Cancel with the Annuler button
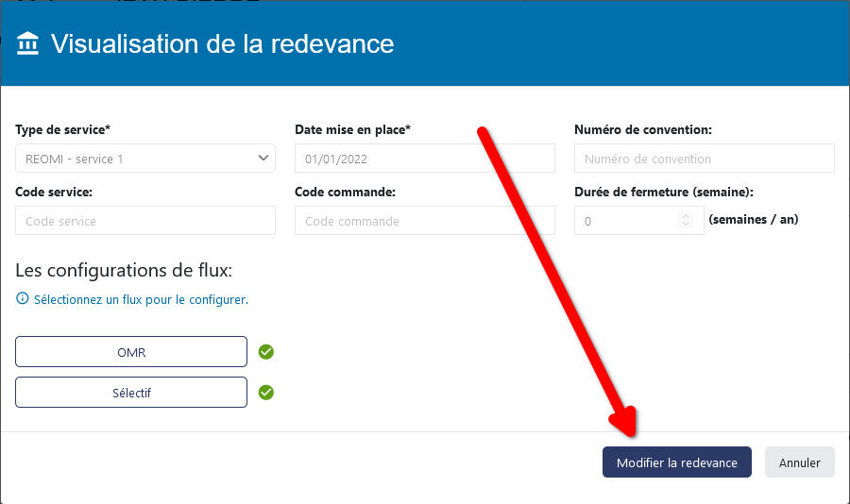 [799, 462]
